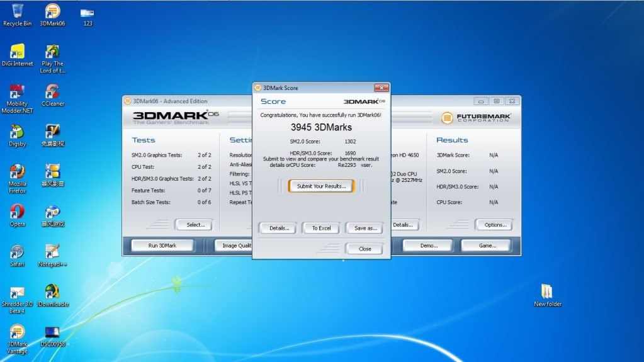
Task: Click the Demo button
Action: 428,246
